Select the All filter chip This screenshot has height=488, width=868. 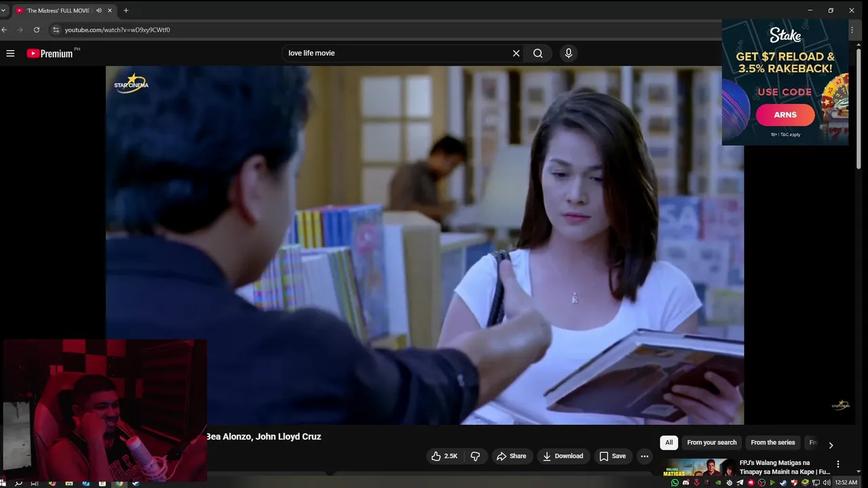[669, 443]
